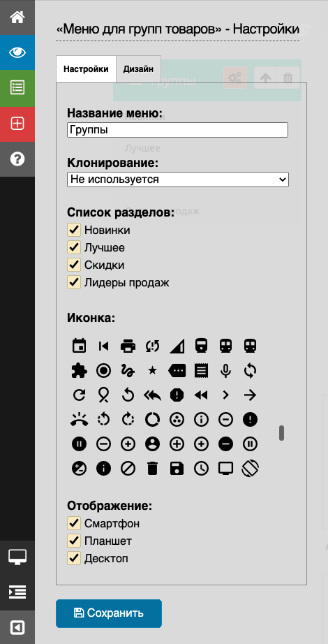Choose the right arrow icon
This screenshot has height=644, width=328.
coord(250,395)
